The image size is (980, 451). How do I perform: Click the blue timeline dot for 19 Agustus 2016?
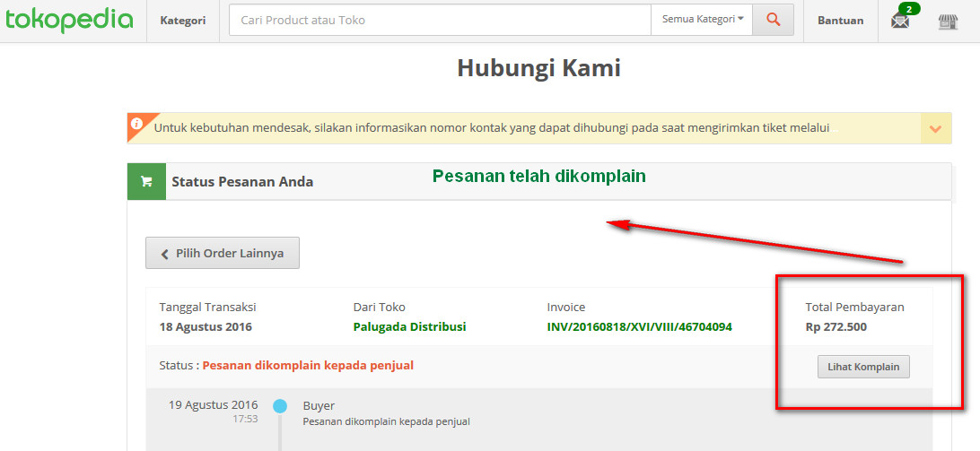(280, 406)
